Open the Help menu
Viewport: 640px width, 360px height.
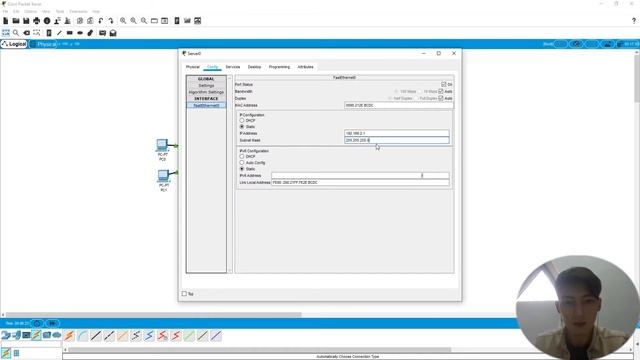96,11
